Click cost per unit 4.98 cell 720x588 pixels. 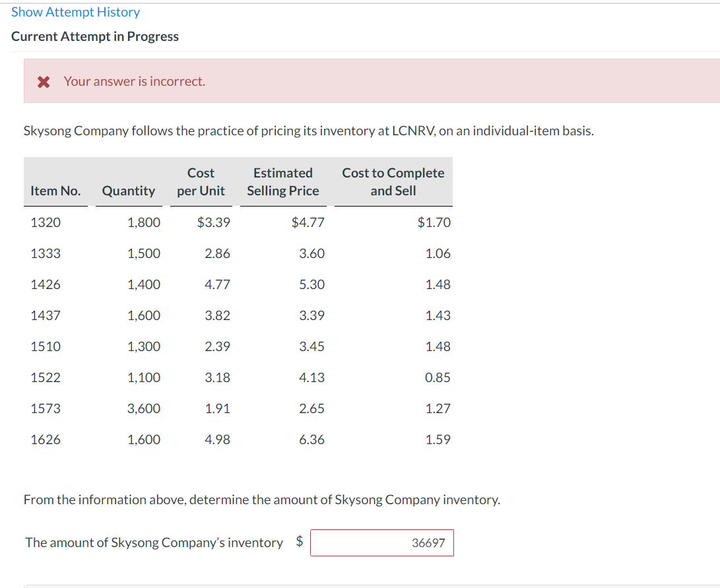(217, 440)
